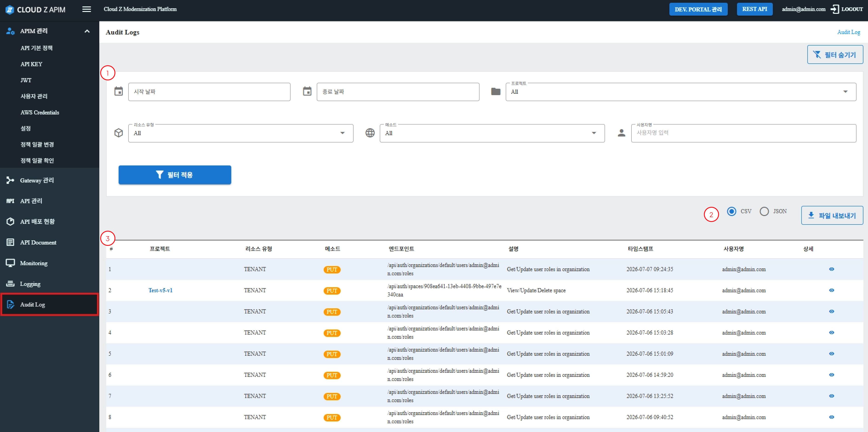
Task: Click the 사용자명 column header
Action: click(734, 249)
